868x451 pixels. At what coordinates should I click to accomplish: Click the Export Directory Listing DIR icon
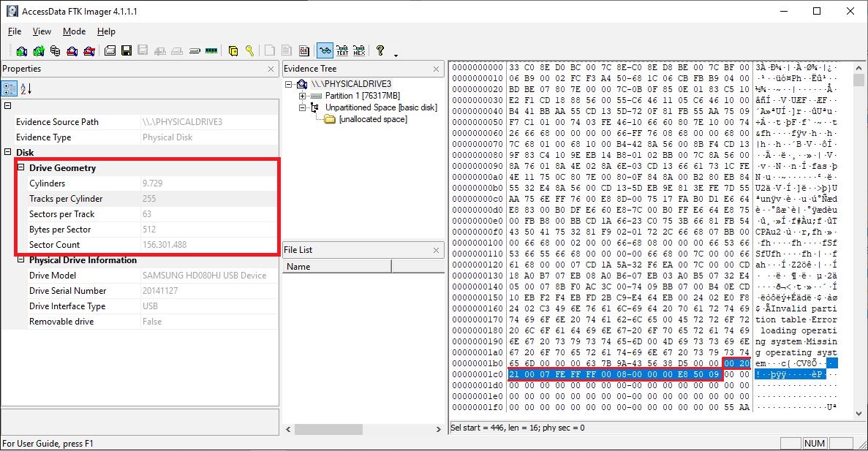click(x=304, y=51)
